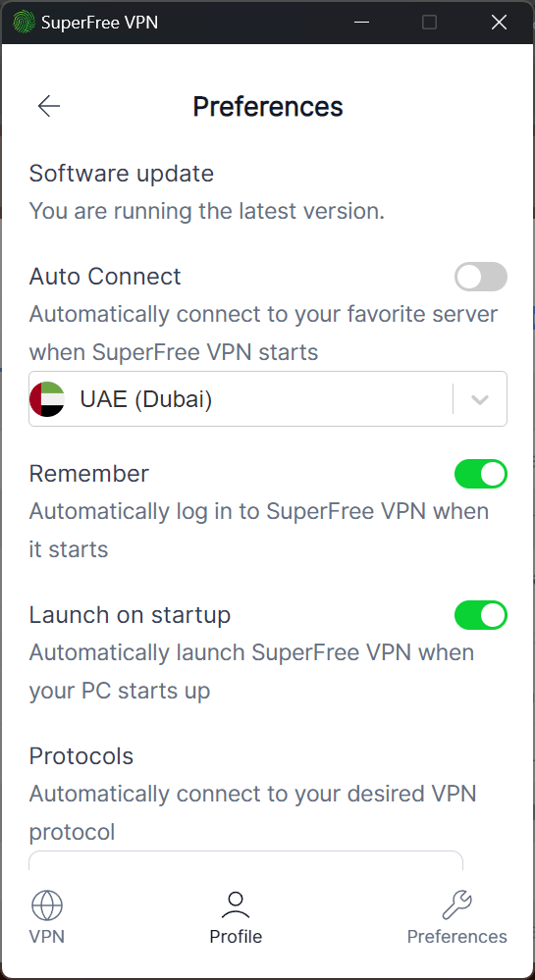535x980 pixels.
Task: Switch to the Profile tab label
Action: [x=236, y=936]
